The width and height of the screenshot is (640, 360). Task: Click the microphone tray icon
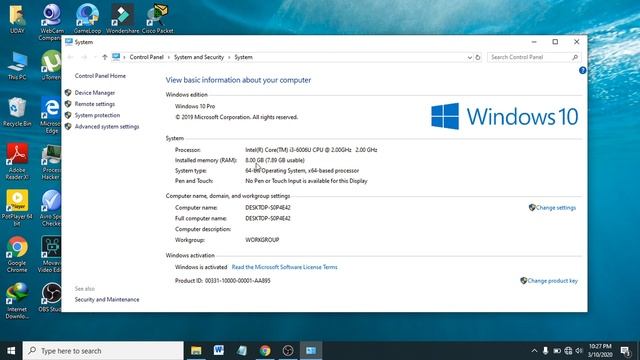[545, 351]
